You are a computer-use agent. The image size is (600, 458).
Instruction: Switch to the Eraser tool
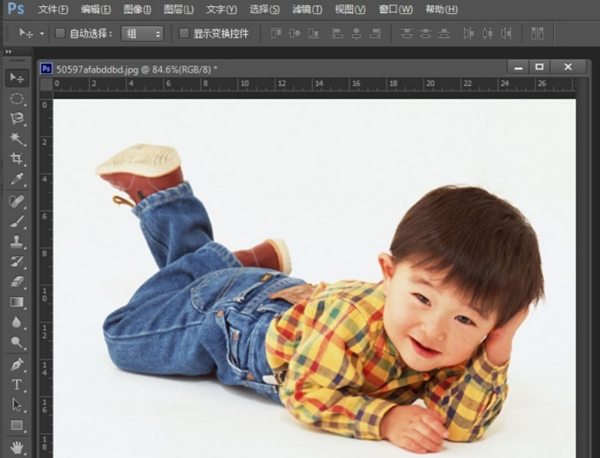[17, 281]
